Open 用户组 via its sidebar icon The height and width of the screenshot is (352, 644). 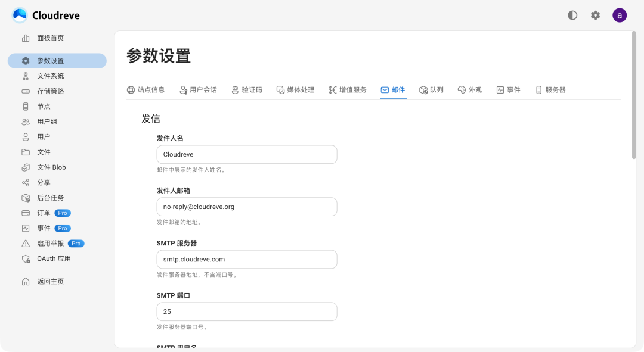pyautogui.click(x=26, y=121)
